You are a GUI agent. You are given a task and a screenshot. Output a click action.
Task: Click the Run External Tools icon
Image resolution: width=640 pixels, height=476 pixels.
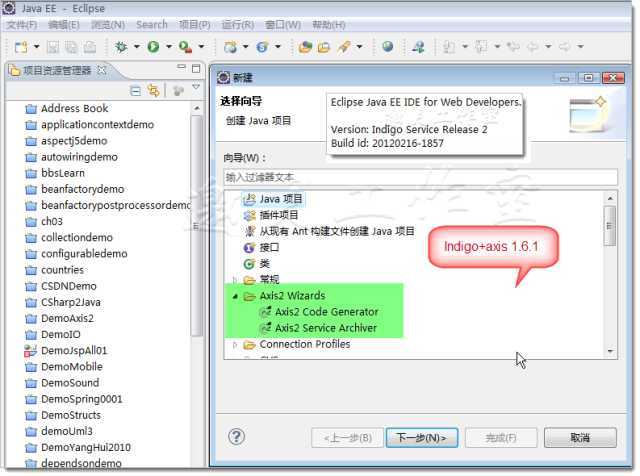[185, 47]
